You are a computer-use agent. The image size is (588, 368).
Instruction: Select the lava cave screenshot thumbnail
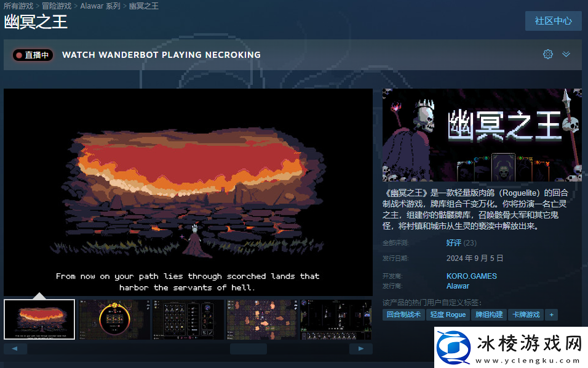click(x=39, y=319)
